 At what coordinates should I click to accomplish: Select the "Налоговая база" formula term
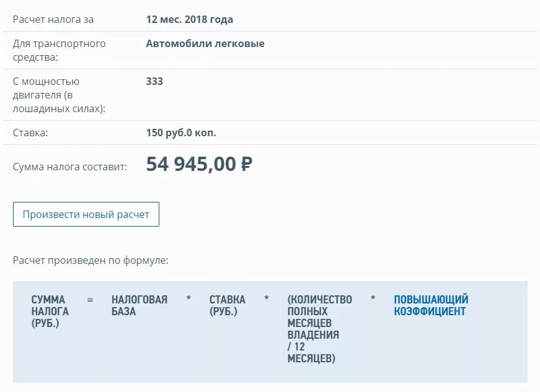139,305
